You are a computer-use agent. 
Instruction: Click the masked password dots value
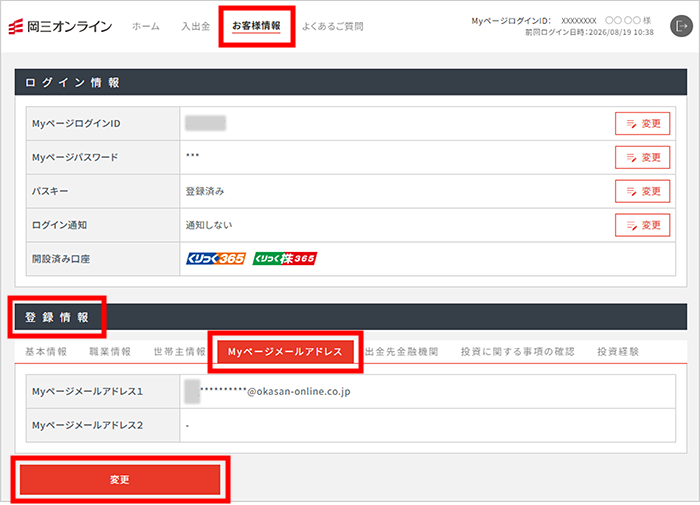click(x=192, y=155)
